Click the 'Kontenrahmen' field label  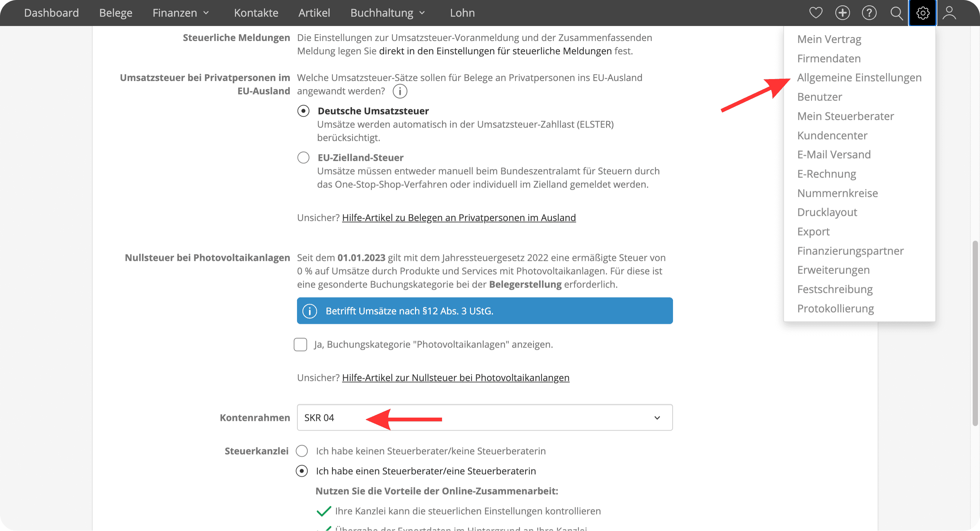(x=255, y=418)
